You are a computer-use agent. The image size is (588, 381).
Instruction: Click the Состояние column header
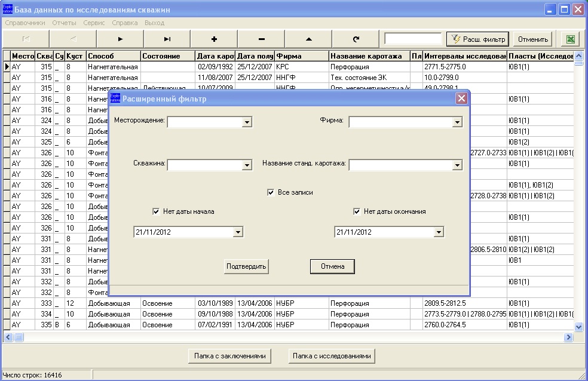click(168, 56)
